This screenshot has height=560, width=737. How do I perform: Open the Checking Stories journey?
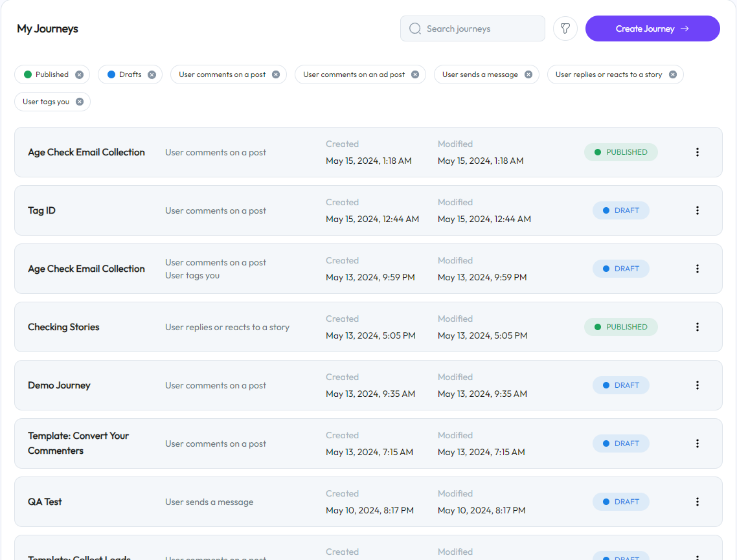pos(63,327)
